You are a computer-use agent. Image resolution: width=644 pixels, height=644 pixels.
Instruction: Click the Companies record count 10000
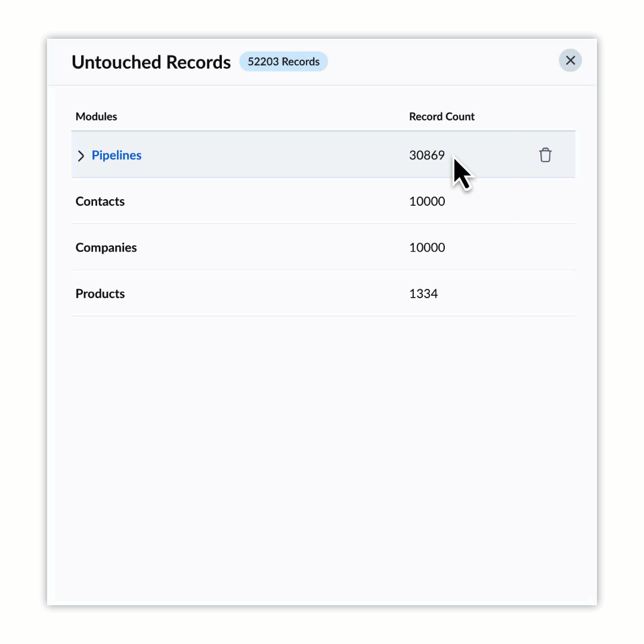pos(427,247)
